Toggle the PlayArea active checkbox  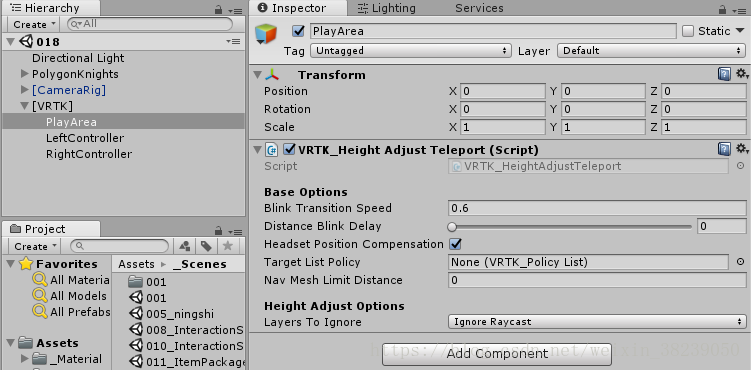coord(298,31)
